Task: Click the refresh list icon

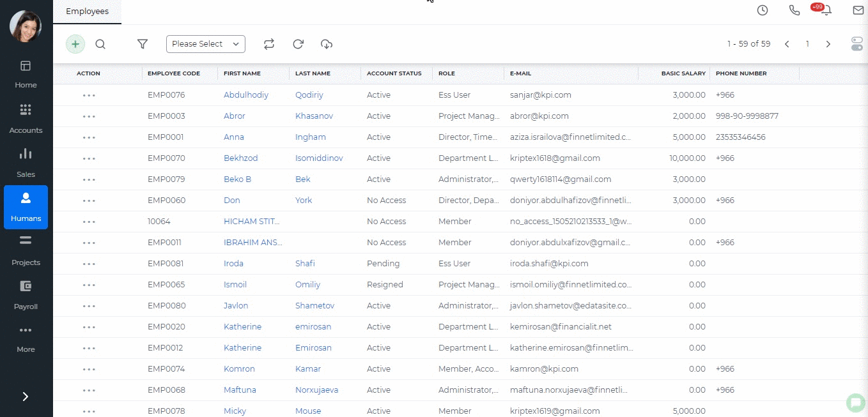Action: point(298,44)
